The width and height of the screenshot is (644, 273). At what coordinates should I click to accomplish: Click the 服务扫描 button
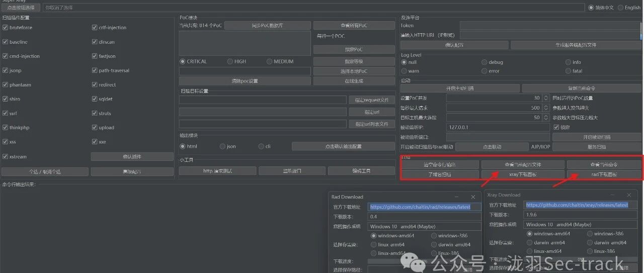coord(597,147)
